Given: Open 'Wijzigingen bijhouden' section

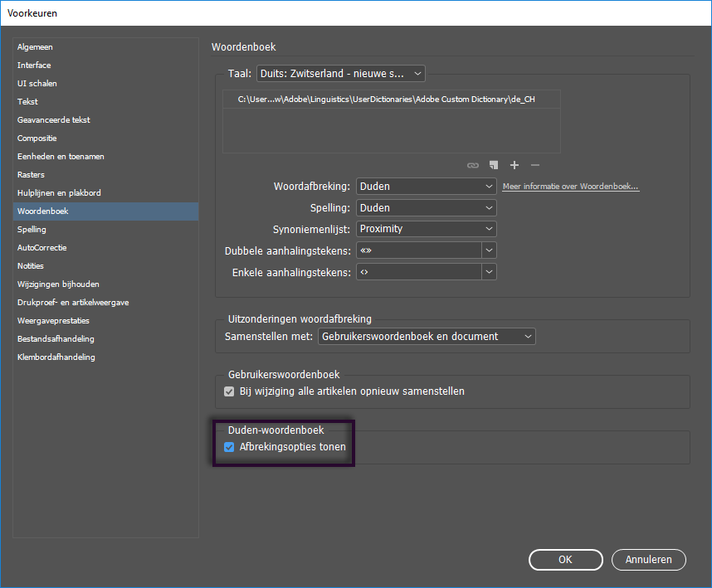Looking at the screenshot, I should 105,284.
